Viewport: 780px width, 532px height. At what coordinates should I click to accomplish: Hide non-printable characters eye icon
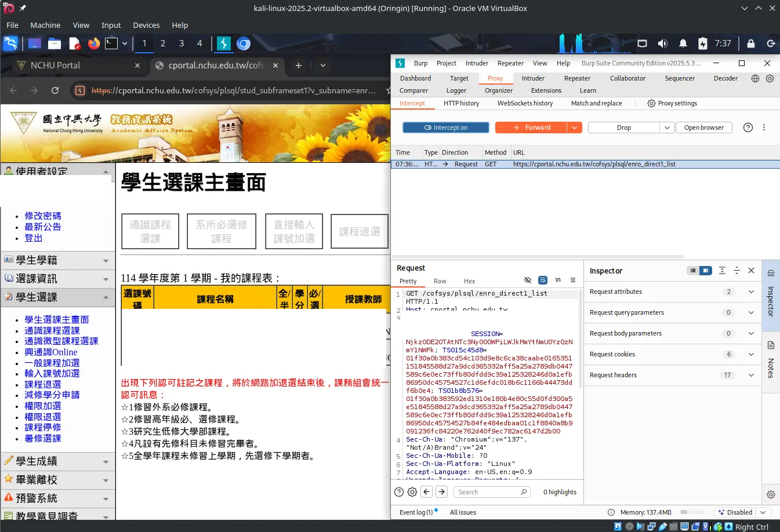[528, 280]
